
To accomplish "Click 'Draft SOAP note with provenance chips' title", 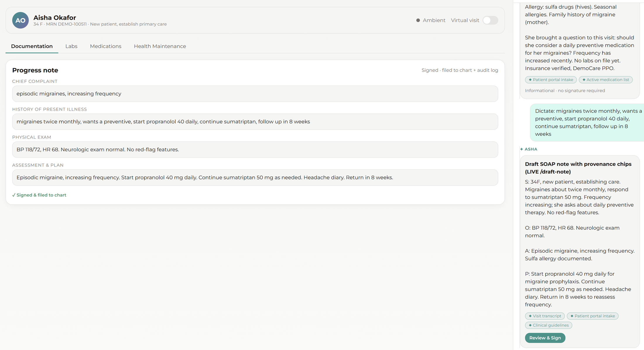I will pos(578,168).
